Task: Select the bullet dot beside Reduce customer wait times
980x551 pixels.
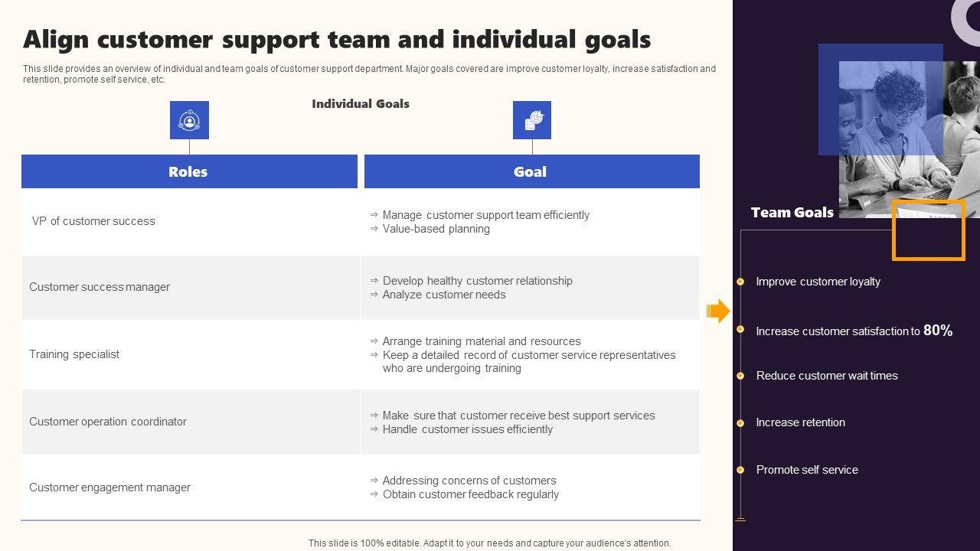Action: pyautogui.click(x=740, y=376)
